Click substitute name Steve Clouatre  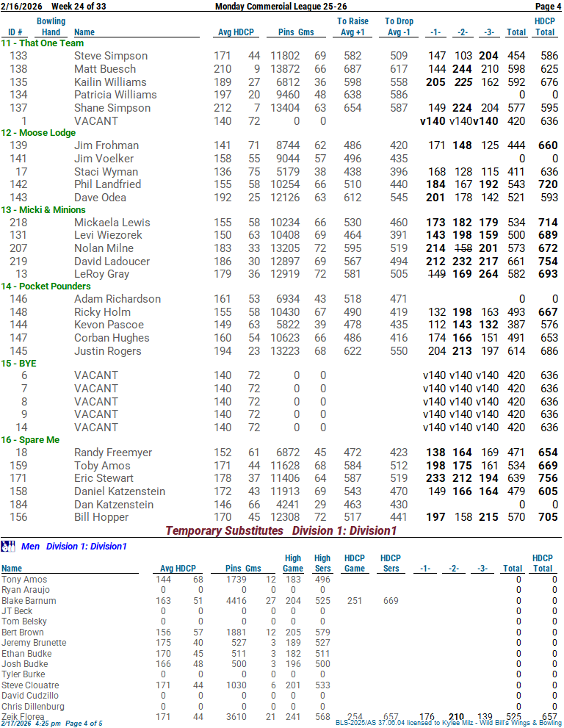point(30,685)
